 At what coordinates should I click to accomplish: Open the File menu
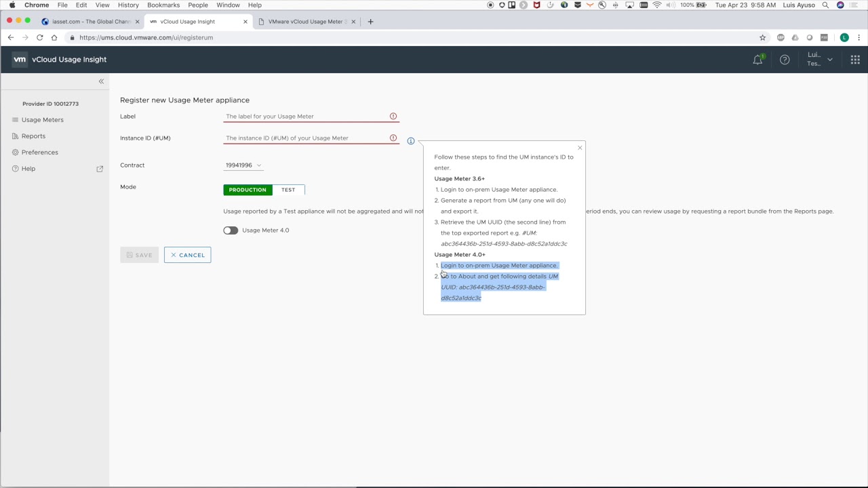(62, 5)
